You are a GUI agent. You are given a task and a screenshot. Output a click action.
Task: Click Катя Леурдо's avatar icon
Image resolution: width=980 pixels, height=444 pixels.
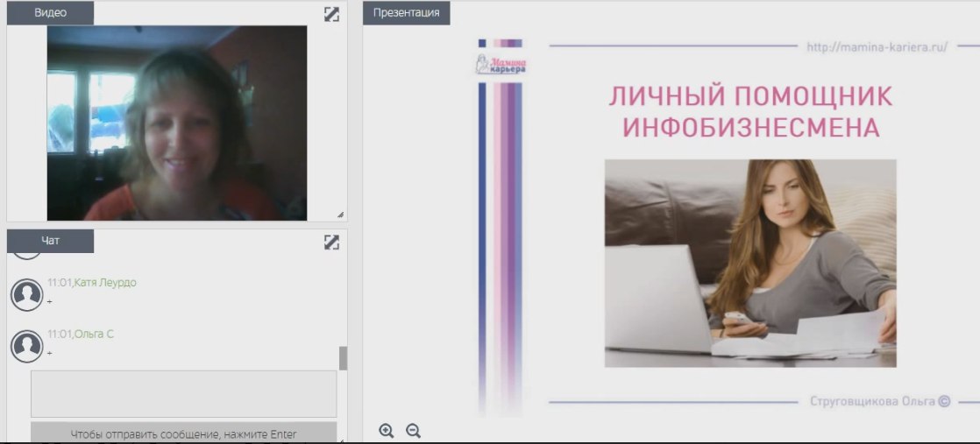point(27,294)
